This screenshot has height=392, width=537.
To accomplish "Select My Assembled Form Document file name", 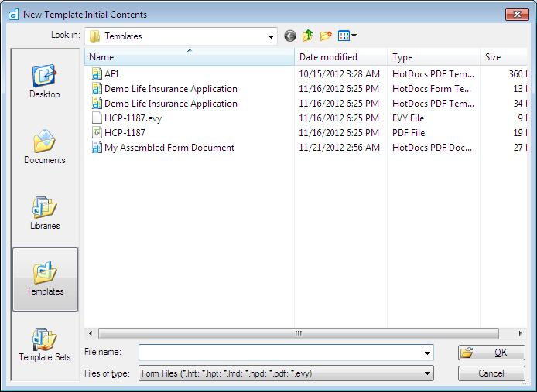I will pos(169,148).
